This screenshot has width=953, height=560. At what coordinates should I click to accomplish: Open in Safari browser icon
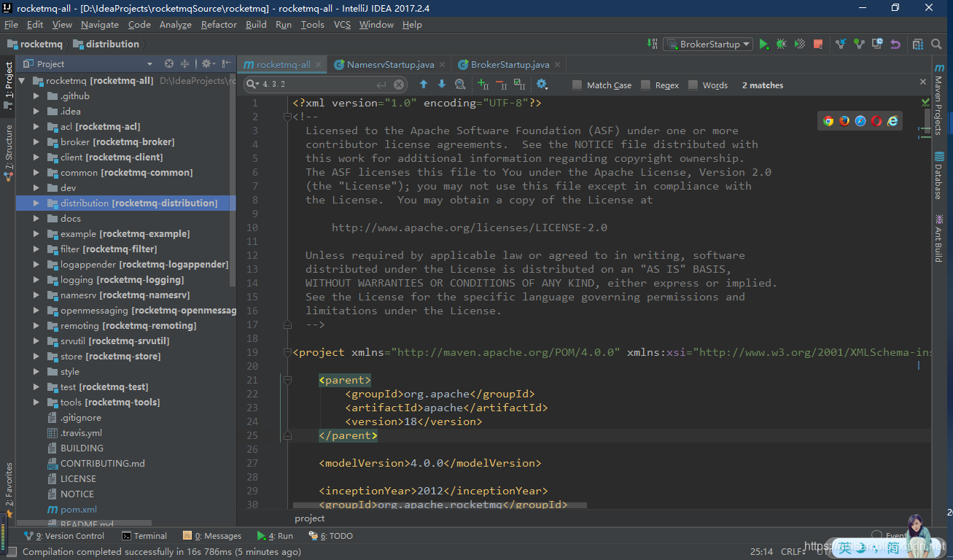point(860,121)
